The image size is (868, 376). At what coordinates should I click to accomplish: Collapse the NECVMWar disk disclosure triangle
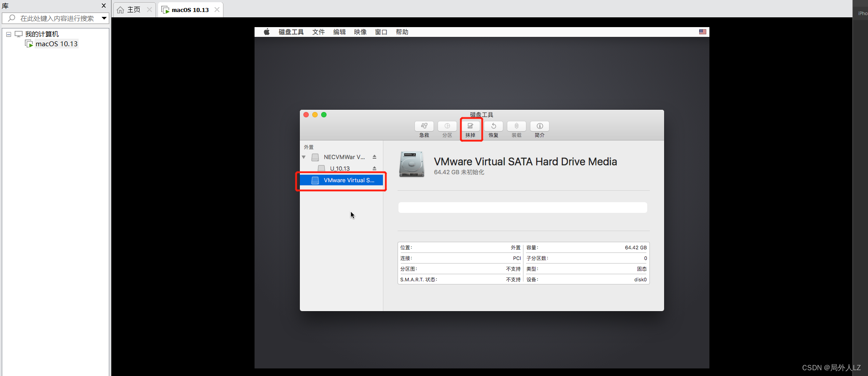click(304, 157)
